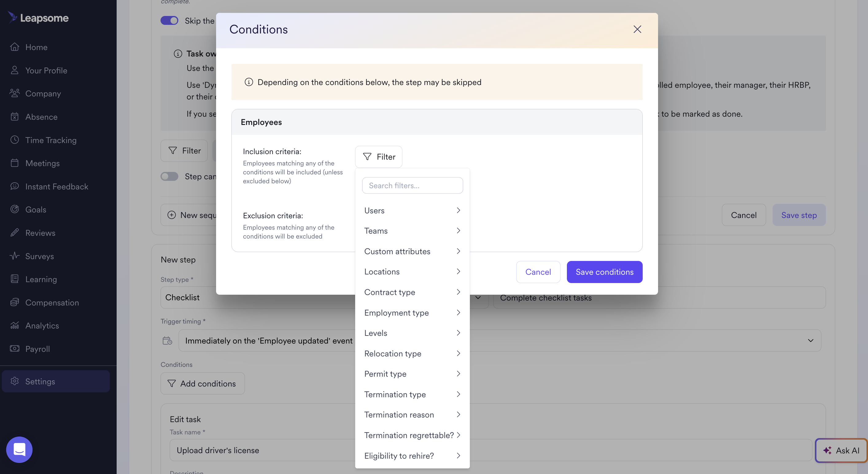Expand the Termination reason filter option

(412, 415)
